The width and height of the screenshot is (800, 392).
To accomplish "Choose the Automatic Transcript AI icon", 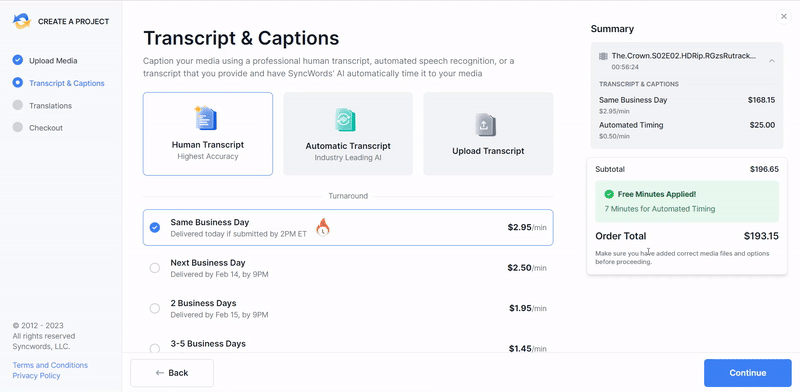I will click(345, 120).
